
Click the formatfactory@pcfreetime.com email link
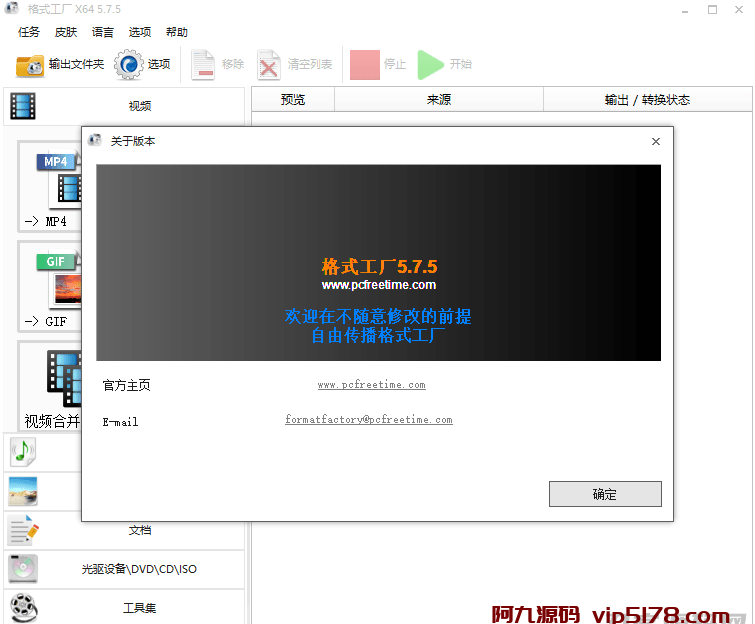368,419
